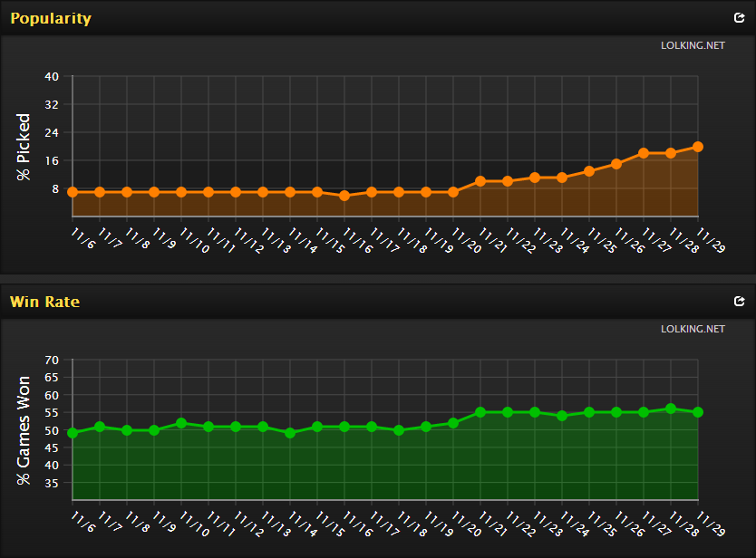
Task: Click the 11/7 point on Win Rate chart
Action: click(100, 427)
